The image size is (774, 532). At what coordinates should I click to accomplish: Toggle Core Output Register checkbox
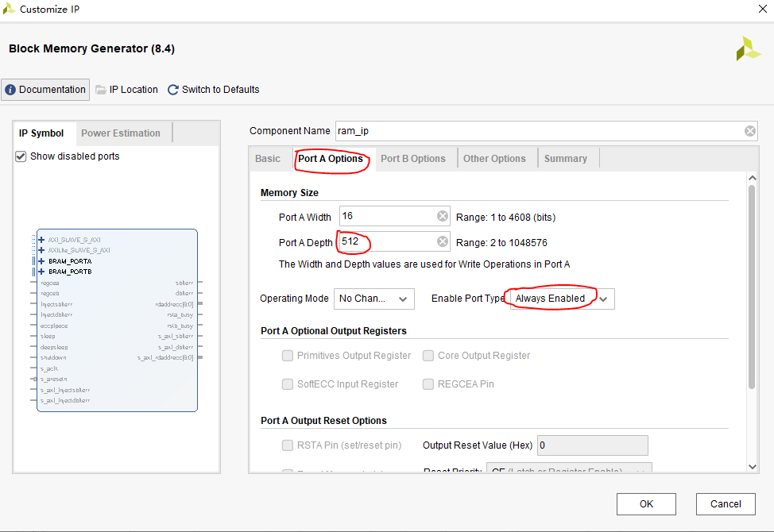coord(428,356)
